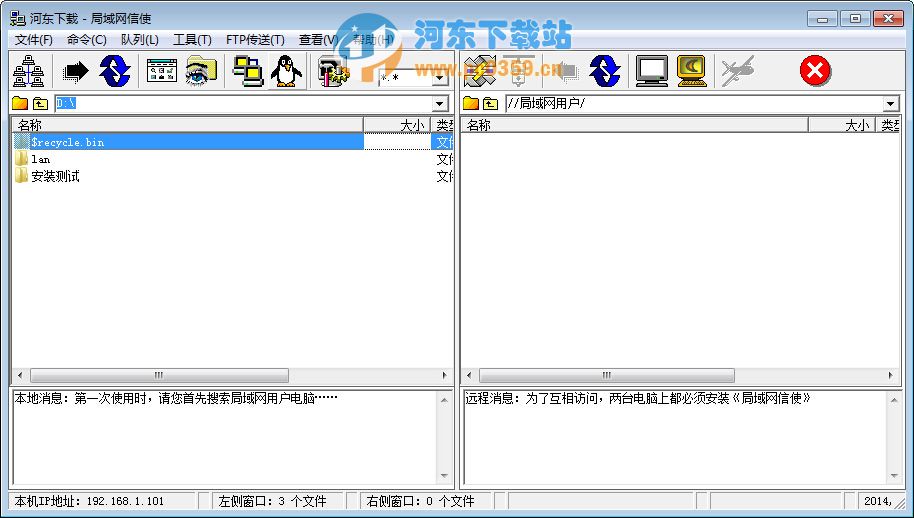The height and width of the screenshot is (518, 914).
Task: Click the eye-over-folder view icon
Action: (x=201, y=71)
